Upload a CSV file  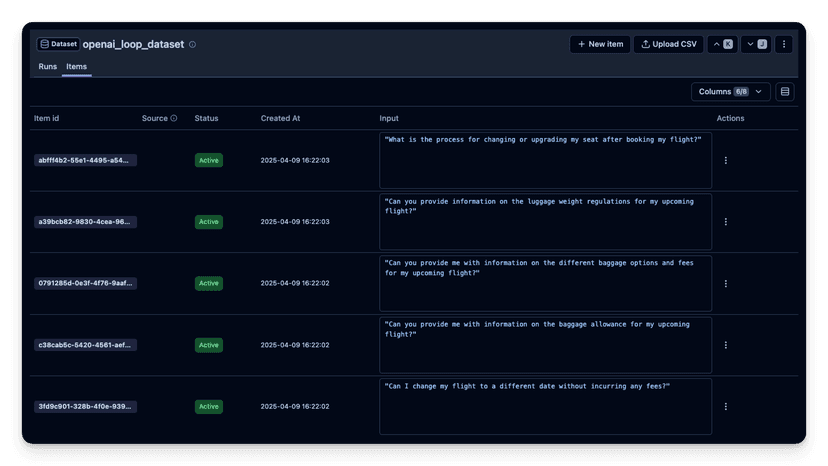[x=669, y=44]
